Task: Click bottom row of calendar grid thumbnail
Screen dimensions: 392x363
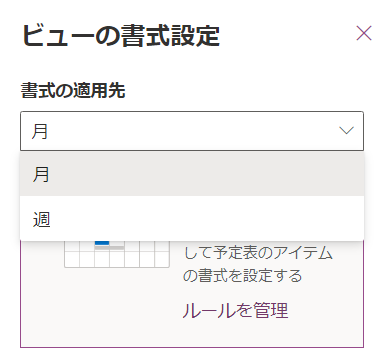Action: [x=117, y=259]
